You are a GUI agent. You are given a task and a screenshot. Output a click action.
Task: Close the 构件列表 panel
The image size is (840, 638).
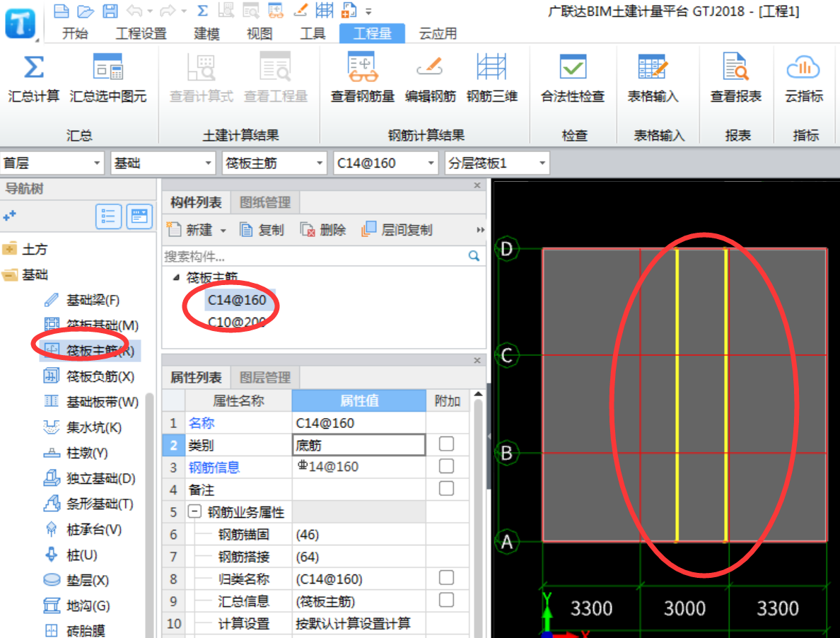click(477, 185)
